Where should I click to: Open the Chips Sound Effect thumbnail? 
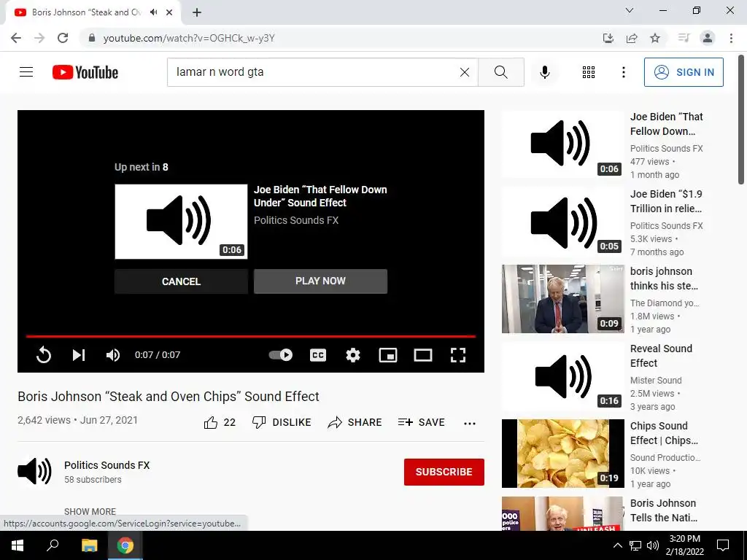(562, 454)
